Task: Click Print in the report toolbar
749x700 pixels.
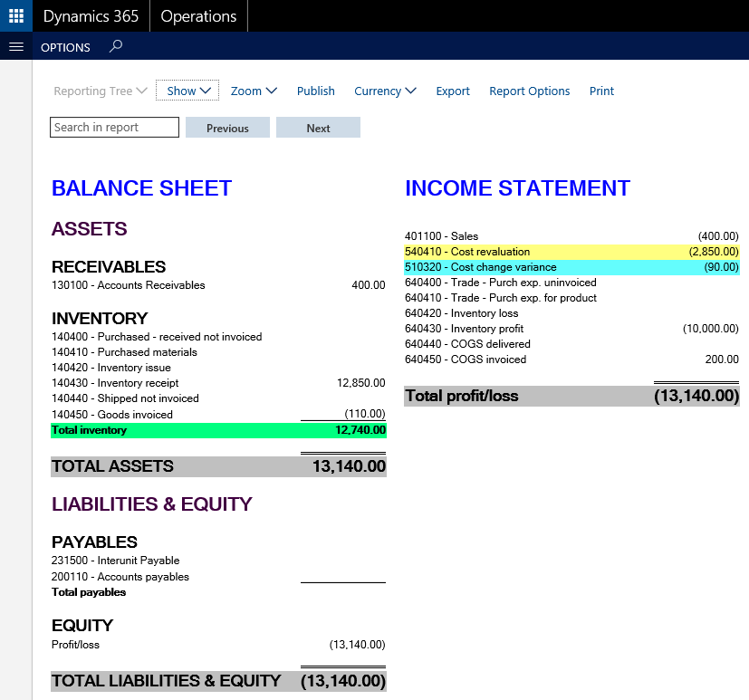Action: tap(601, 91)
